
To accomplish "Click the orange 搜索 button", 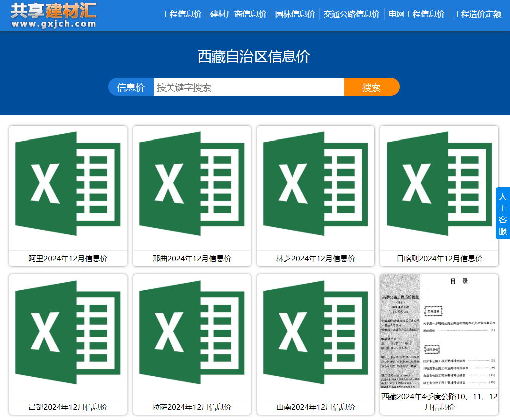I will (x=372, y=87).
